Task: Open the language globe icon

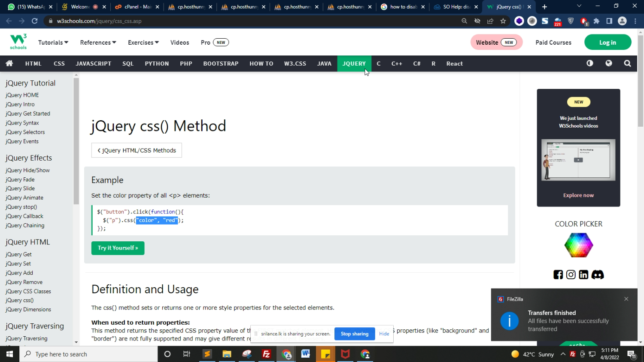Action: (608, 64)
